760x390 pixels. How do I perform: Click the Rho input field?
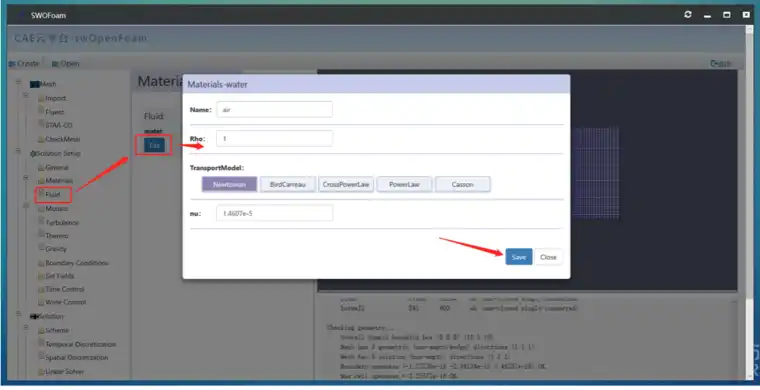(x=274, y=139)
